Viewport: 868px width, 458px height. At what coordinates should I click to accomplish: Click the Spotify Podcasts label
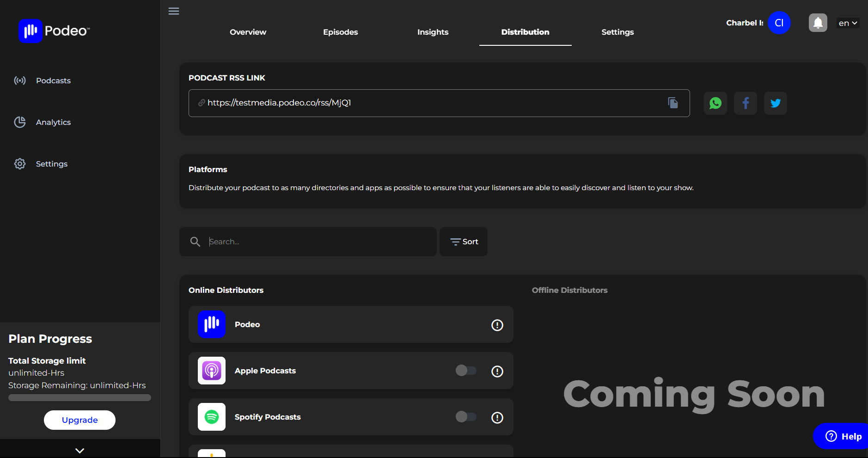[268, 417]
